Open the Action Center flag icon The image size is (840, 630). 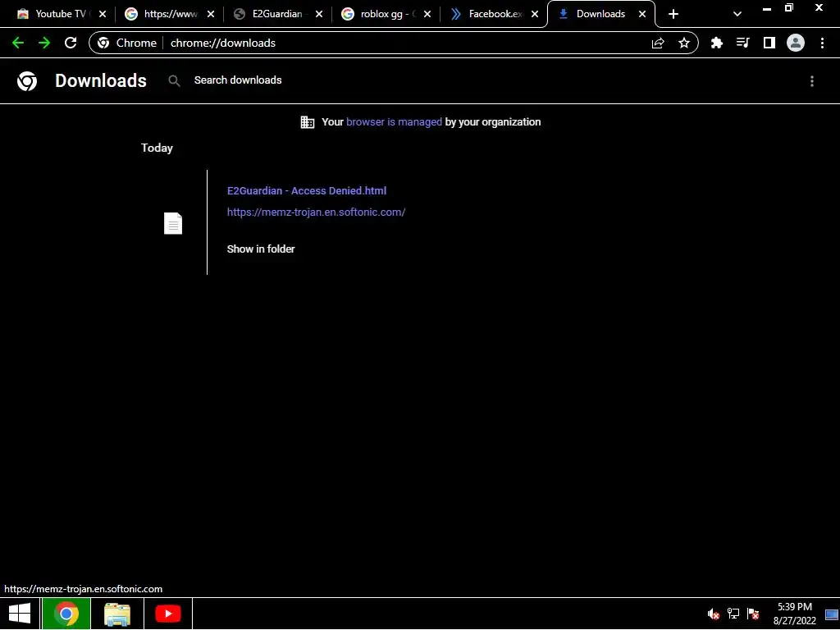(753, 614)
